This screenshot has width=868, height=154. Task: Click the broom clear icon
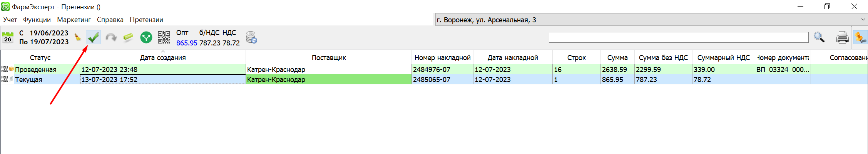78,37
